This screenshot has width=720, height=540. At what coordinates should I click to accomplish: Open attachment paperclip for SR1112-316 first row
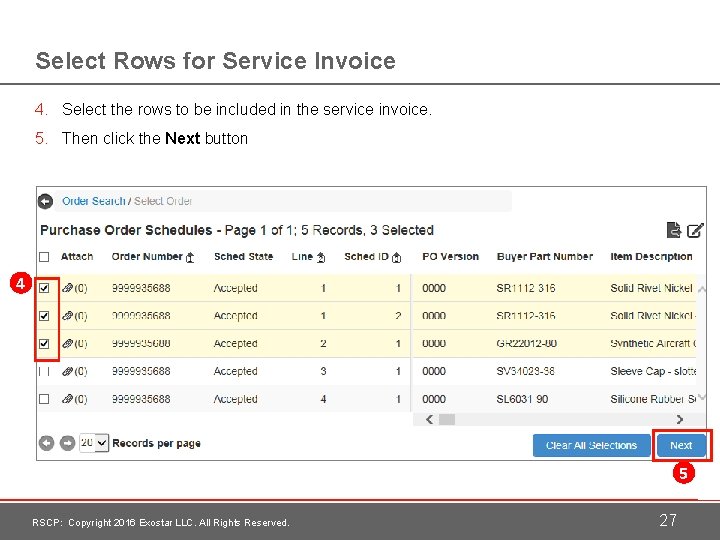68,288
